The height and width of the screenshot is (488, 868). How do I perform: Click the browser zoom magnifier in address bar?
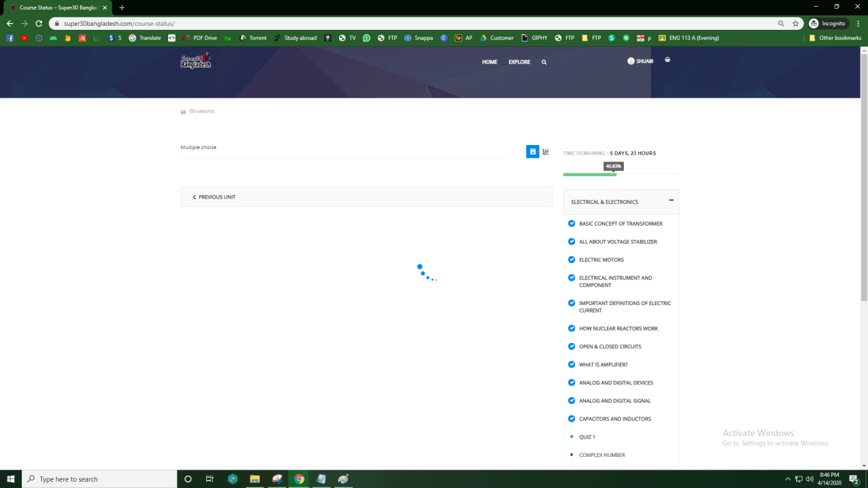(x=781, y=23)
